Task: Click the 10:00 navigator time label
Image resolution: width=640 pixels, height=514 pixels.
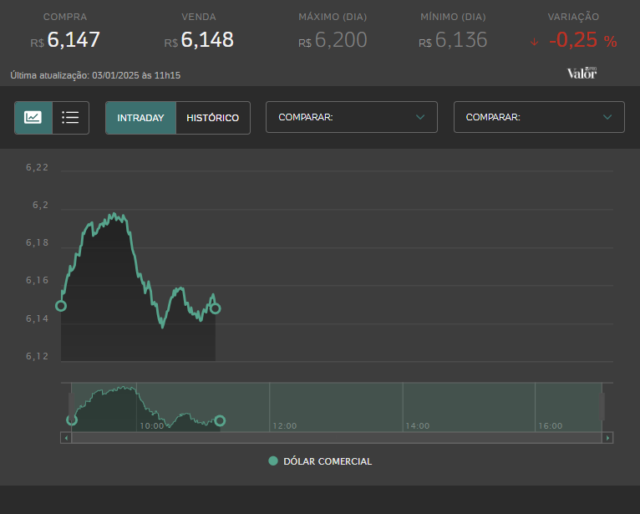Action: [152, 426]
